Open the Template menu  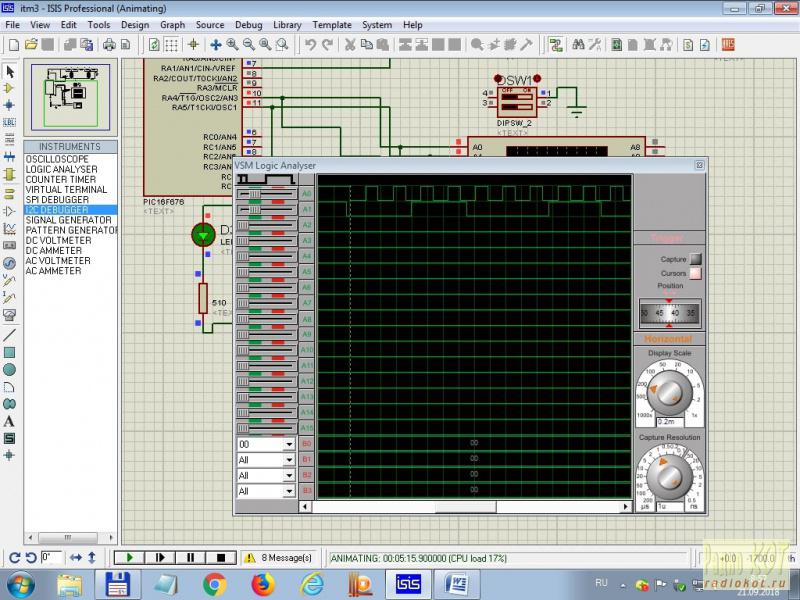click(x=332, y=25)
